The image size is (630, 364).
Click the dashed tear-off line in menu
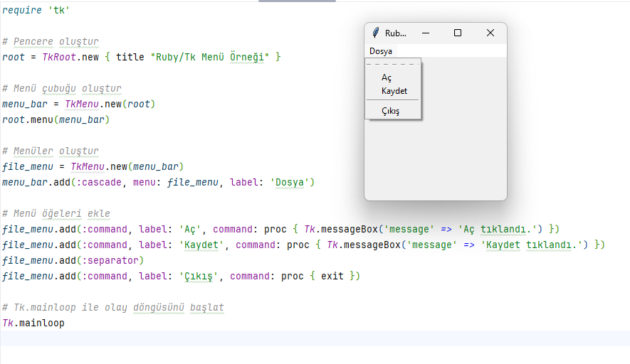pyautogui.click(x=393, y=64)
